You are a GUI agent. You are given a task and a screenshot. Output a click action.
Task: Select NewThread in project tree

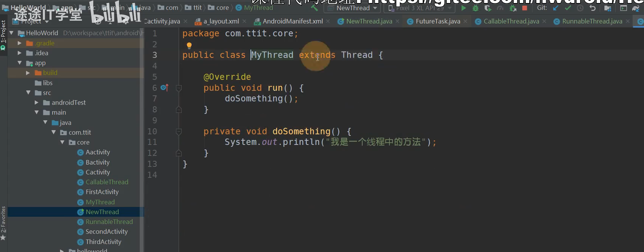102,212
